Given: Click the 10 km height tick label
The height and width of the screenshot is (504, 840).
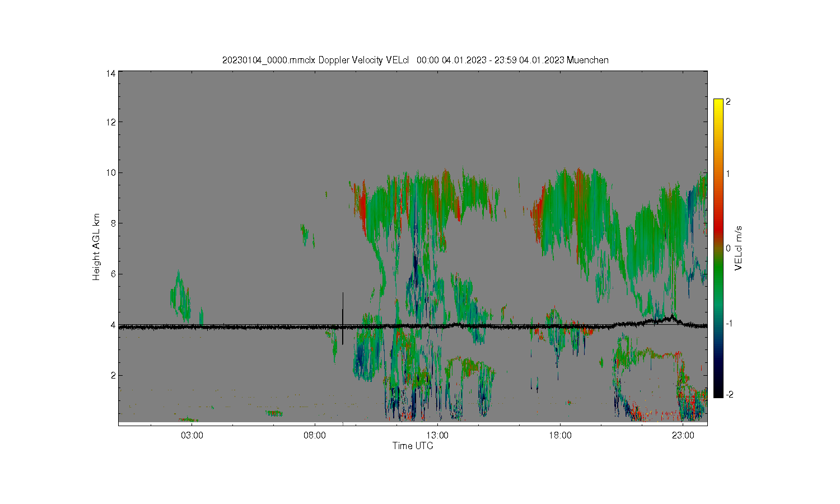Looking at the screenshot, I should coord(111,172).
